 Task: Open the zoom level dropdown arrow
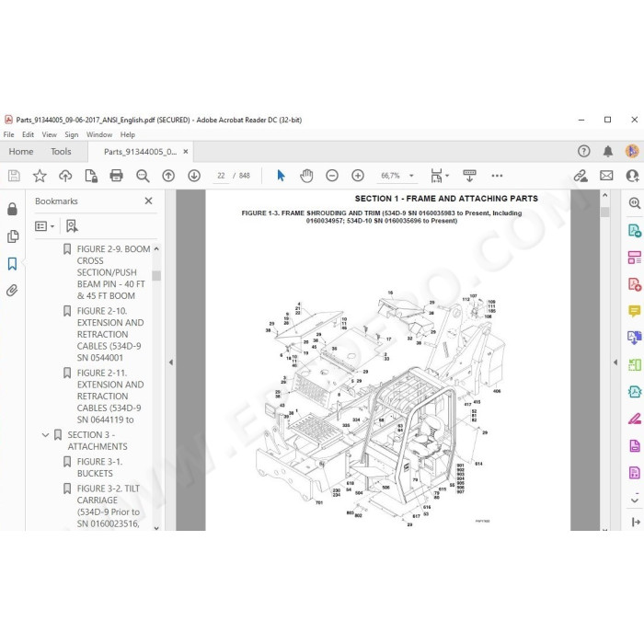tap(411, 176)
